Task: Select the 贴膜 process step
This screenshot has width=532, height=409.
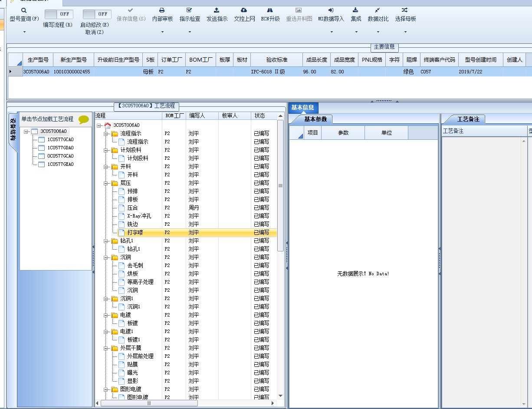Action: 133,364
